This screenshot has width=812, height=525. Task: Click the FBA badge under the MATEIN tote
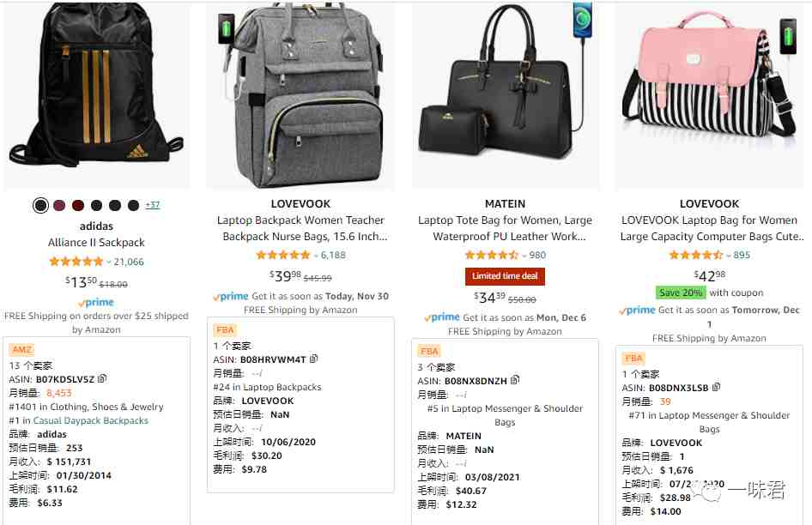tap(429, 352)
